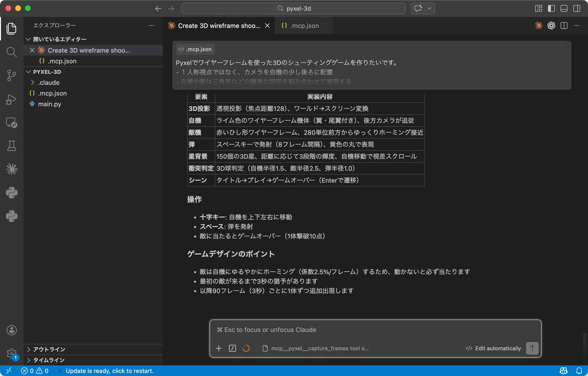Click the 操作 heading text
The height and width of the screenshot is (376, 588).
(x=194, y=199)
